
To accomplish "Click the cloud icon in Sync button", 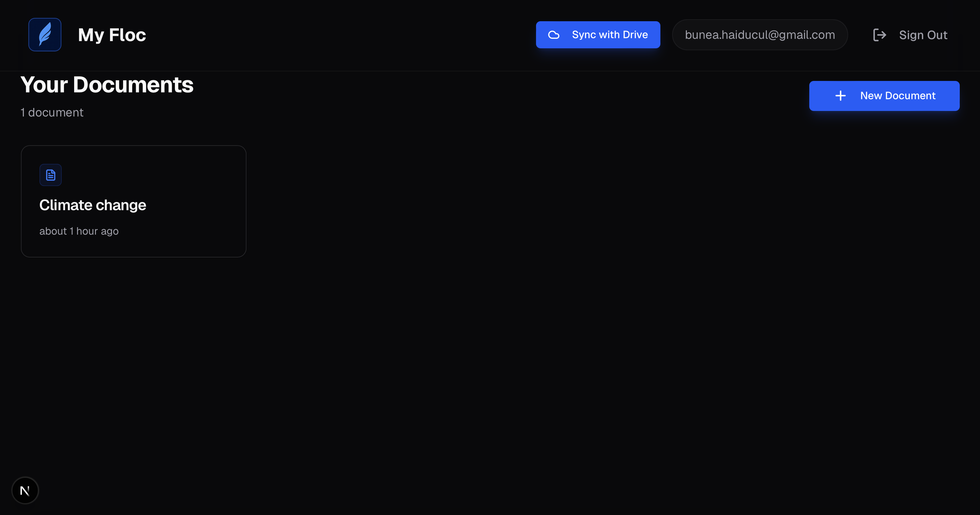I will [x=554, y=35].
